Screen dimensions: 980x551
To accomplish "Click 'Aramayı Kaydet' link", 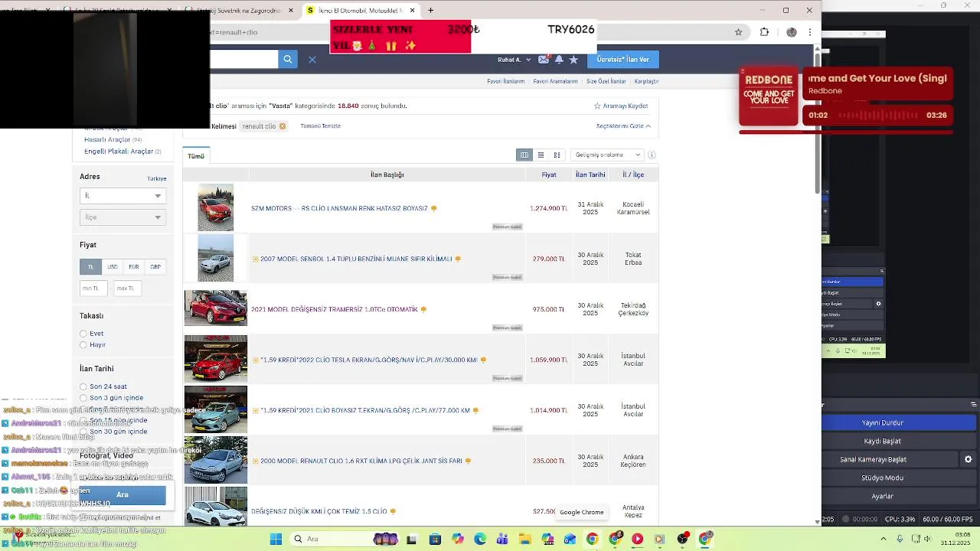I will [622, 106].
